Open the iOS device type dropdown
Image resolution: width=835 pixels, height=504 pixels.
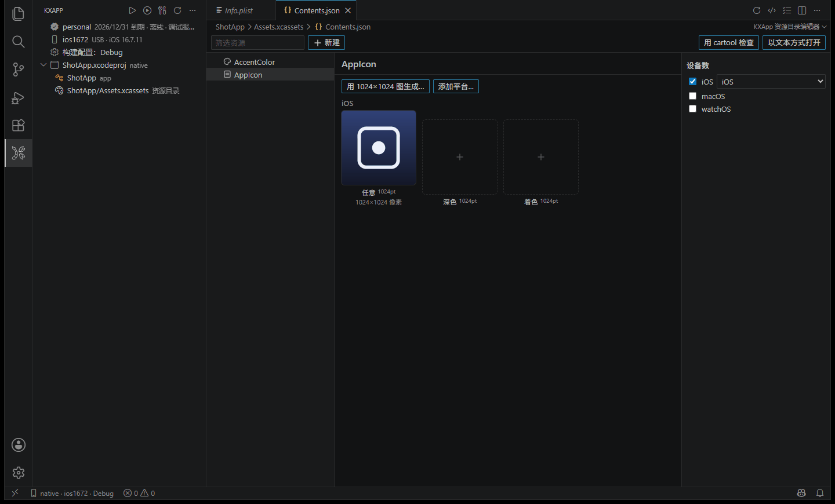[x=771, y=82]
